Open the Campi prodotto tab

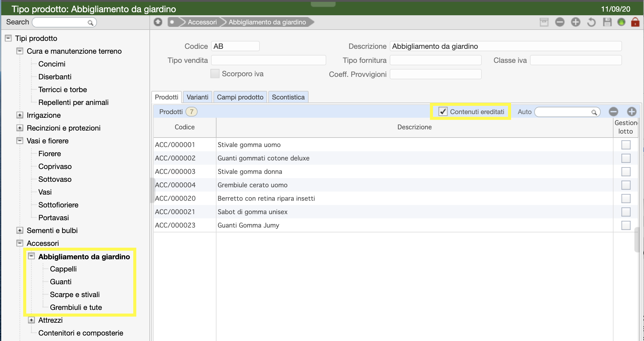240,97
